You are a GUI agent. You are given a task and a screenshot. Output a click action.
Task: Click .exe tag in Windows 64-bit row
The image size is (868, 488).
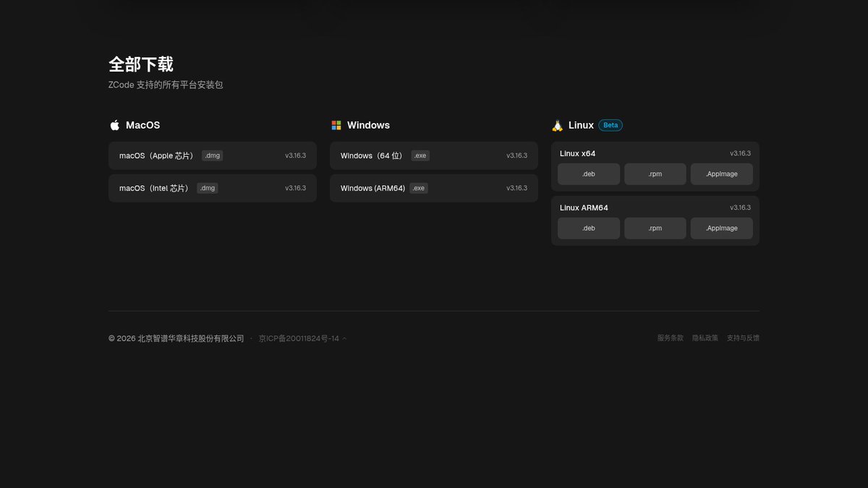pyautogui.click(x=420, y=155)
